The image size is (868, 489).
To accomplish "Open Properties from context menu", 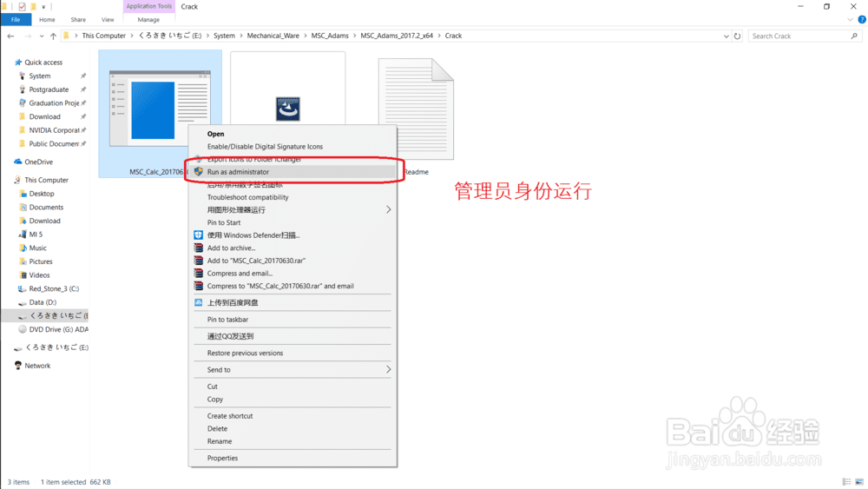I will tap(293, 458).
